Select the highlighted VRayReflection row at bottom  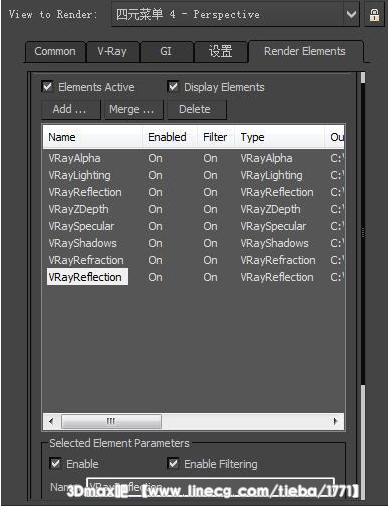click(x=193, y=277)
